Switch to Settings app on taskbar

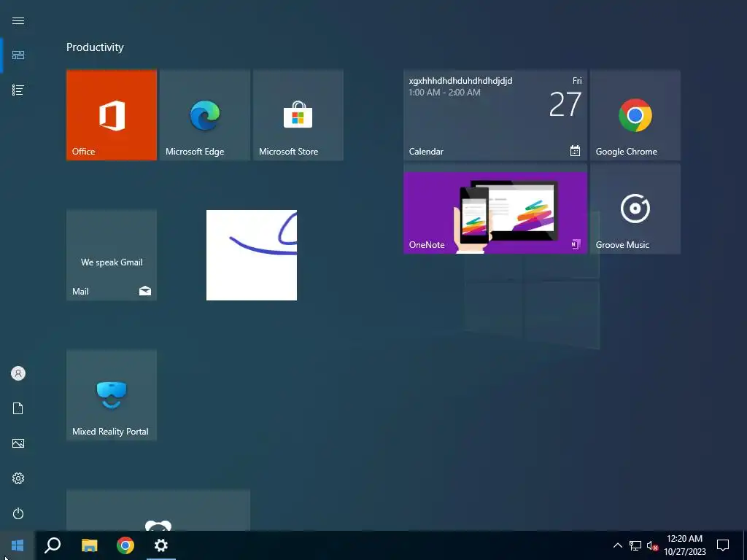pyautogui.click(x=161, y=545)
